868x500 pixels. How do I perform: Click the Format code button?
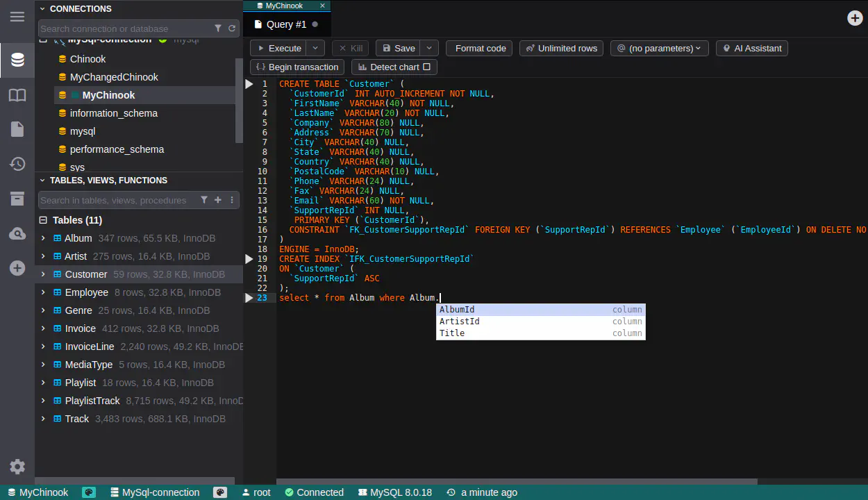click(480, 48)
